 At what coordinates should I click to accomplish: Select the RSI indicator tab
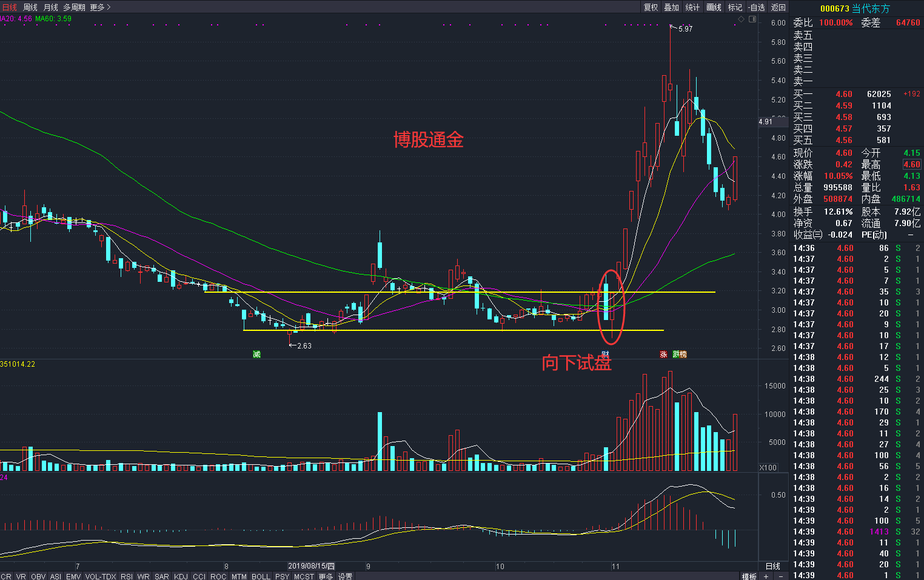pos(127,576)
